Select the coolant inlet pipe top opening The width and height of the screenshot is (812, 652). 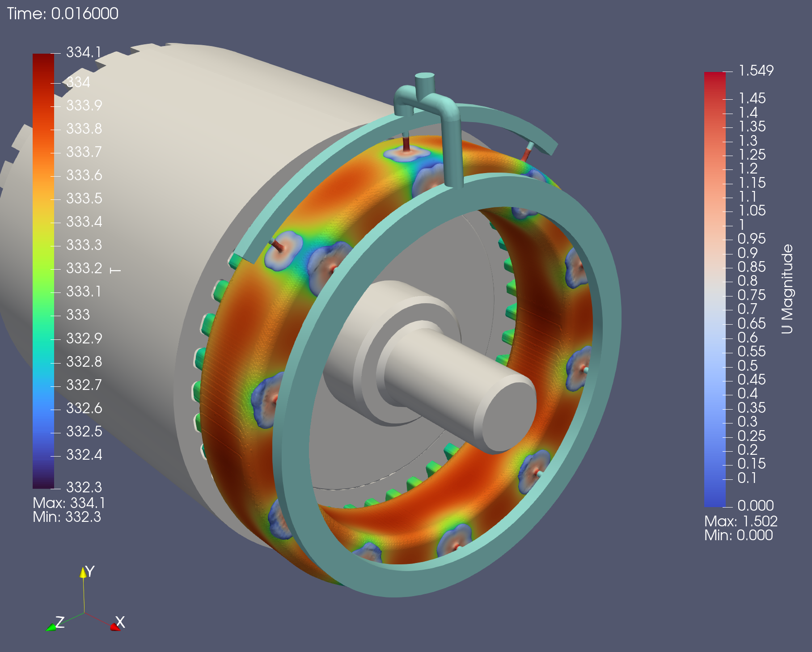424,76
